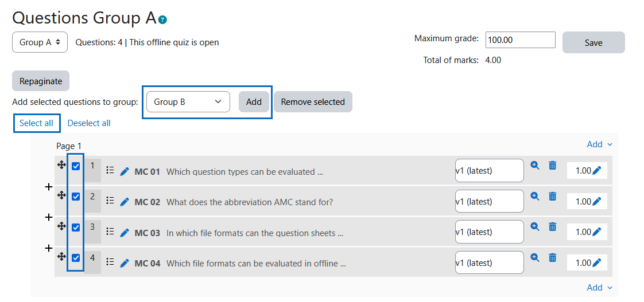Edit the 1.00 mark of MC 04
This screenshot has height=302, width=644.
[x=597, y=262]
